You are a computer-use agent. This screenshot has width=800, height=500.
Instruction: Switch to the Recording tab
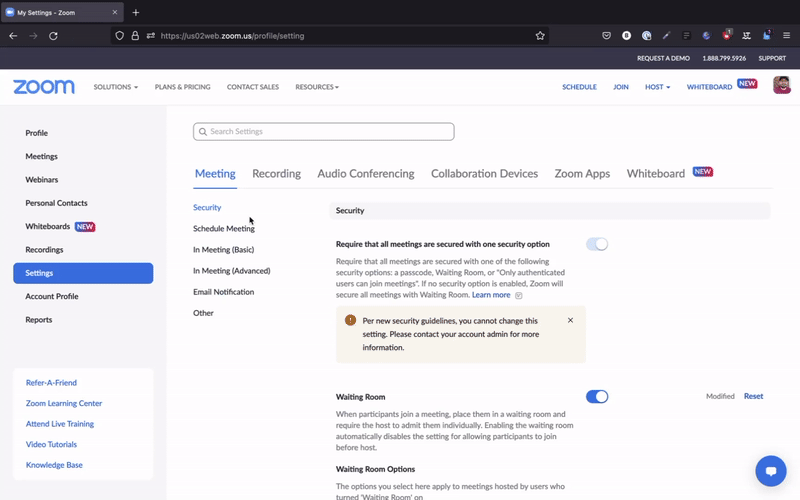point(277,174)
